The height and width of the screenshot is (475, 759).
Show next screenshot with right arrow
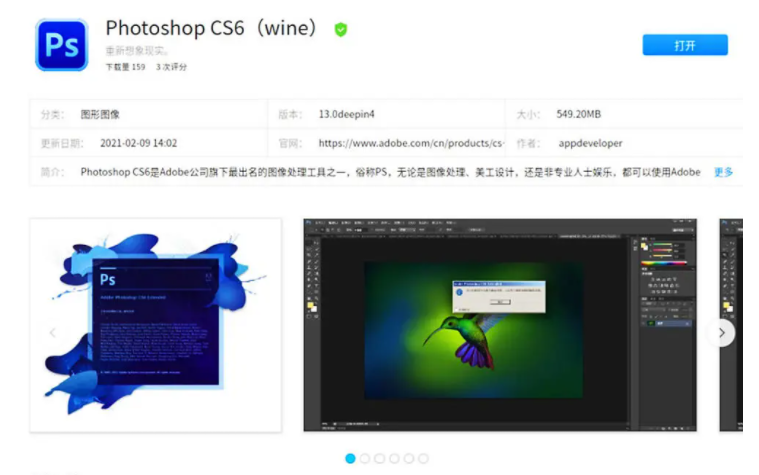722,333
